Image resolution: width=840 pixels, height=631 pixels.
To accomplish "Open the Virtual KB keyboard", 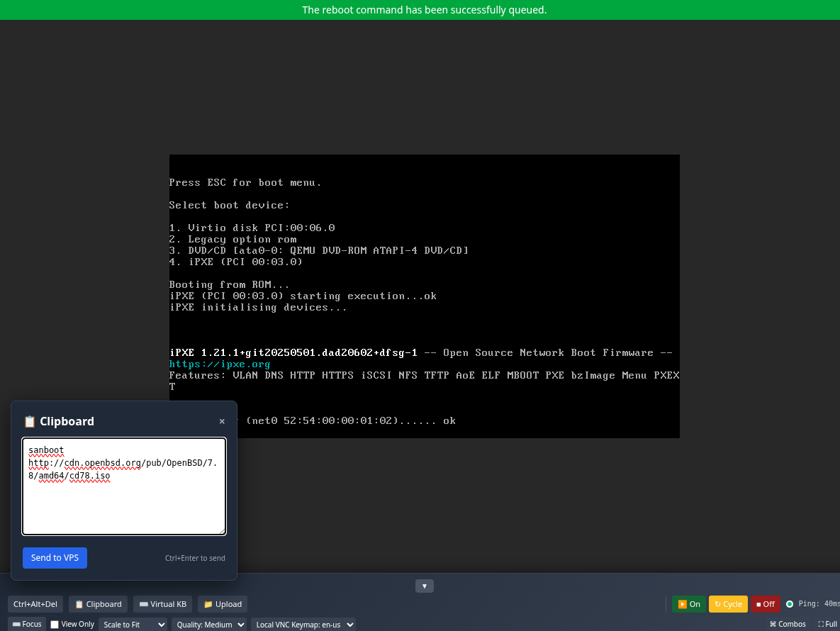I will click(x=162, y=604).
